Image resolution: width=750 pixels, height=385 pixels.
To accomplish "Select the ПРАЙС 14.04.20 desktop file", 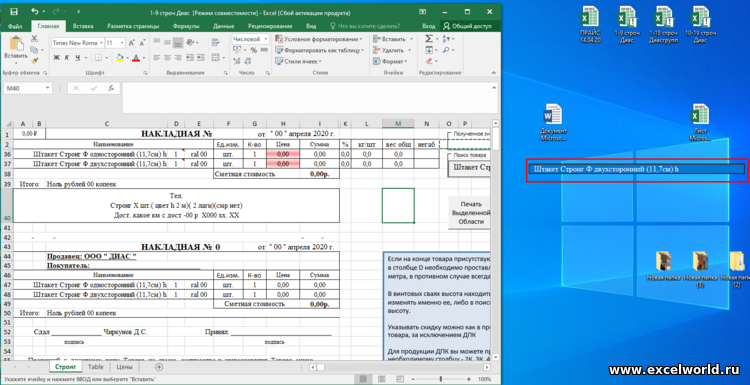I will tap(590, 24).
